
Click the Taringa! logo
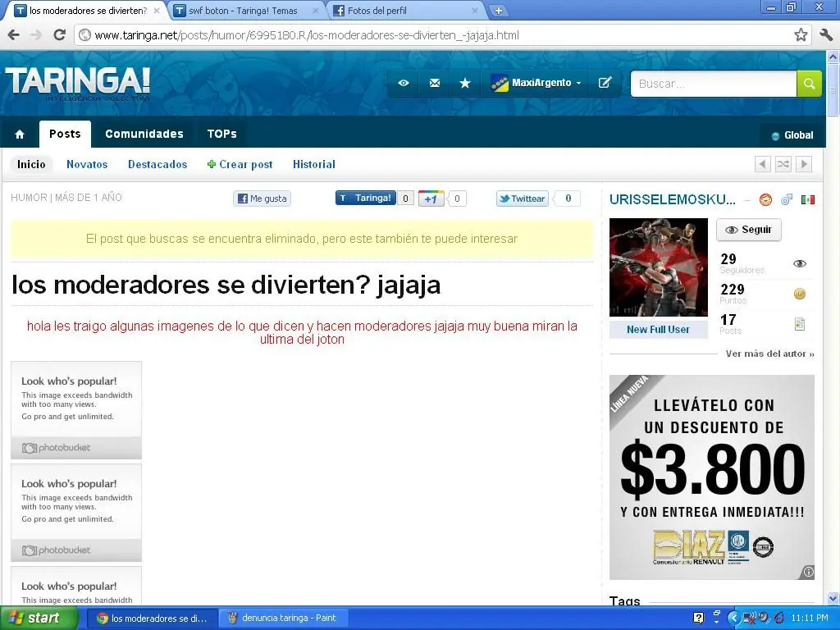pyautogui.click(x=78, y=84)
